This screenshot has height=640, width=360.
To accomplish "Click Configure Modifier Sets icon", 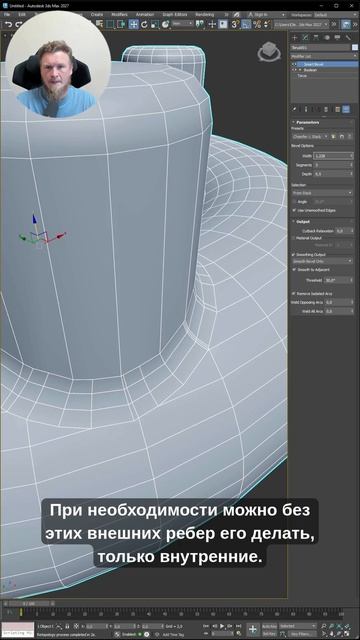I will click(x=337, y=109).
